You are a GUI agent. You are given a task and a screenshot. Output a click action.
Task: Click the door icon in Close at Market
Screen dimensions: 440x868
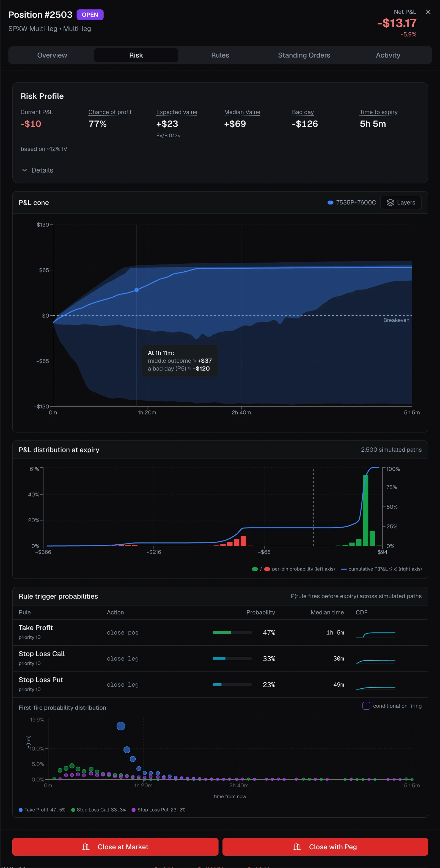[86, 847]
